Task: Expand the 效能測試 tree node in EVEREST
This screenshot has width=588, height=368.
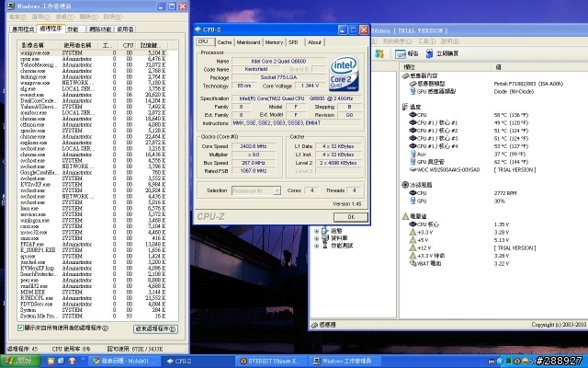Action: [316, 246]
